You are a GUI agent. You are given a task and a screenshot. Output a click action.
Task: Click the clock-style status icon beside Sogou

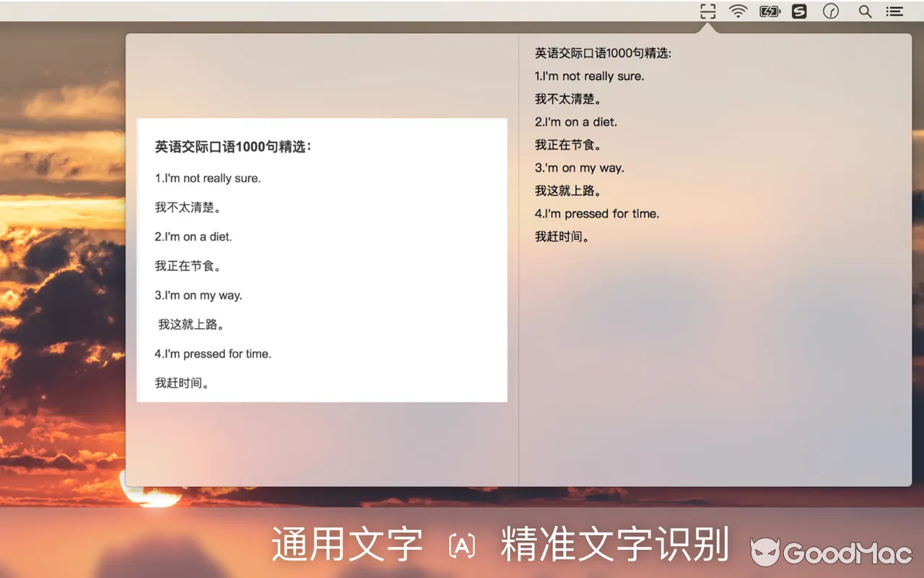click(x=830, y=11)
